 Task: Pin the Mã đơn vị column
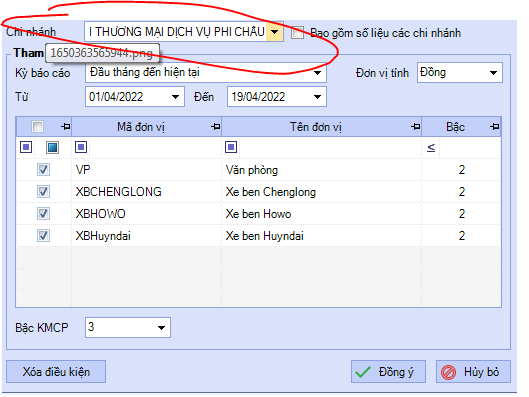(x=215, y=127)
